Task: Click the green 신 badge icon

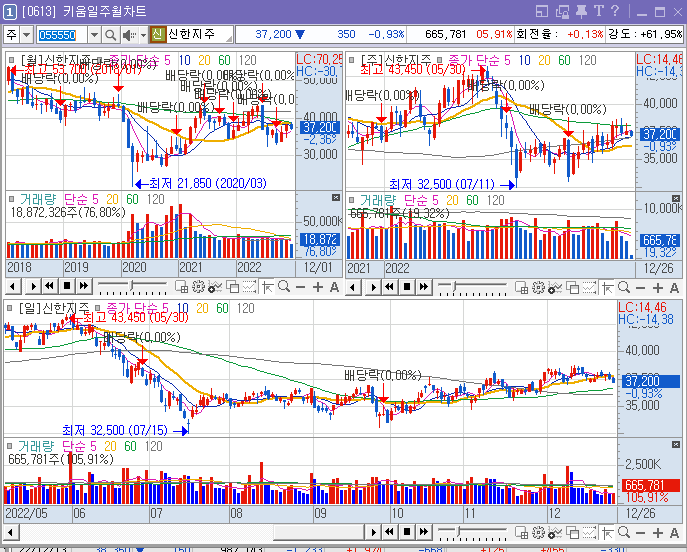Action: click(x=158, y=34)
